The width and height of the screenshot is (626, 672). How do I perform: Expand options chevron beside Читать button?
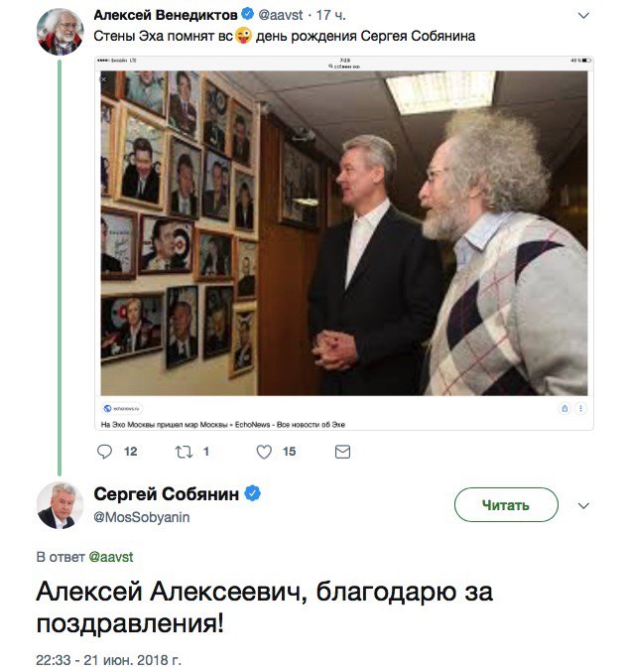click(x=583, y=505)
